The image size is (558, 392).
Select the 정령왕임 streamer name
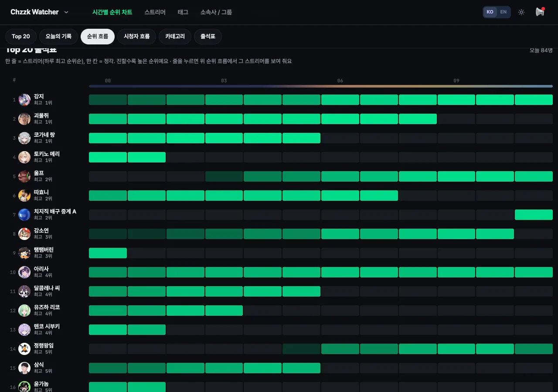pyautogui.click(x=44, y=346)
